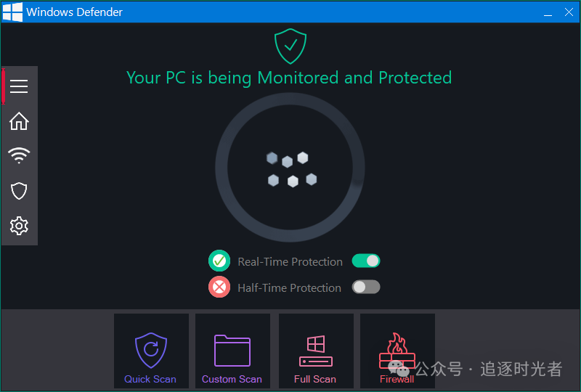The width and height of the screenshot is (581, 392).
Task: Start a Quick Scan
Action: (x=151, y=351)
